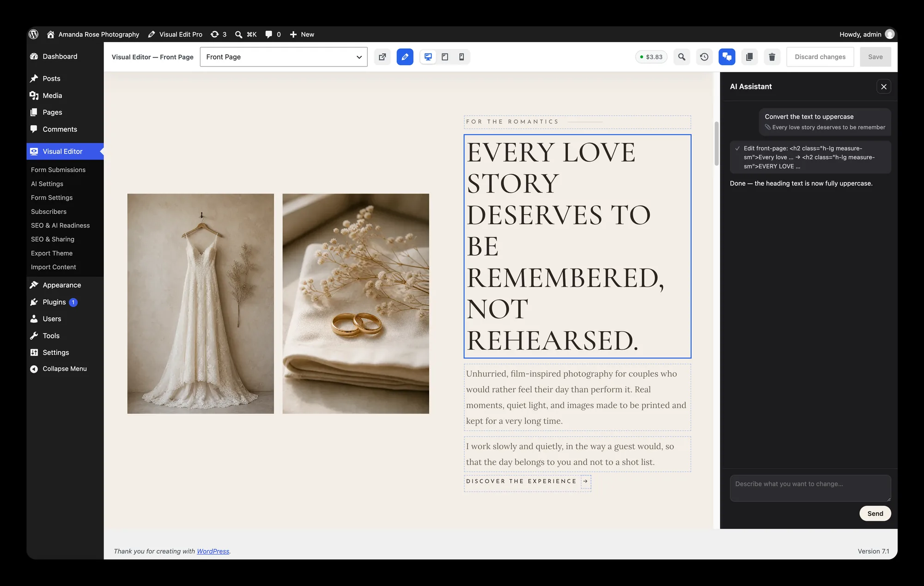This screenshot has width=924, height=586.
Task: Open the WordPress logo menu
Action: pos(34,34)
